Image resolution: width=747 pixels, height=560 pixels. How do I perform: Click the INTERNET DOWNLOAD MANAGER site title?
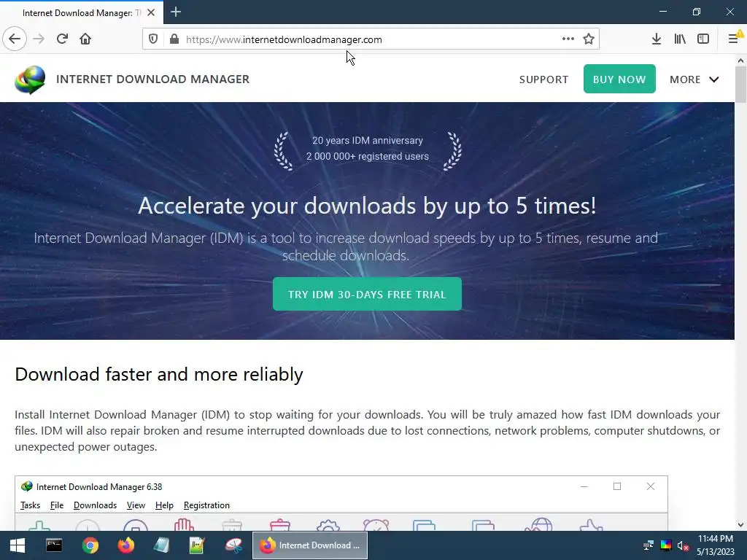pyautogui.click(x=153, y=79)
